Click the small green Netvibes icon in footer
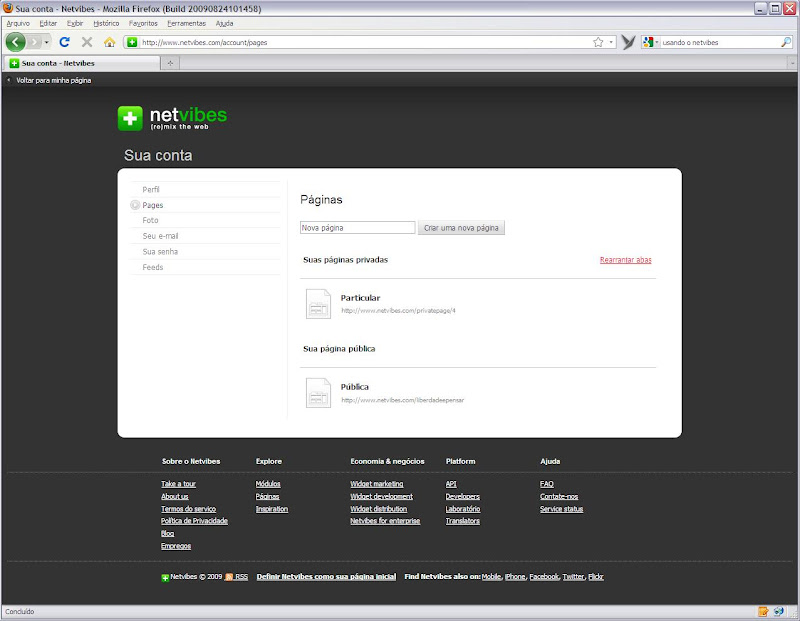The width and height of the screenshot is (800, 621). pos(165,577)
